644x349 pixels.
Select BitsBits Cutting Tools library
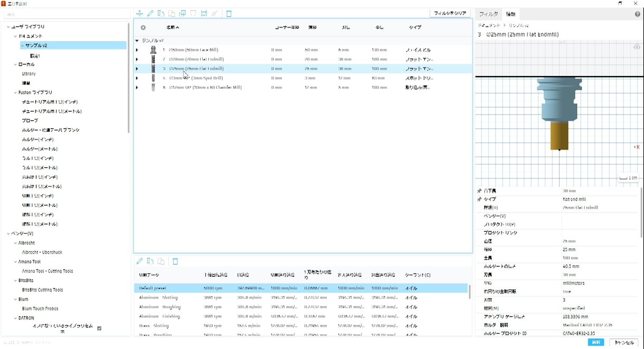[x=42, y=290]
